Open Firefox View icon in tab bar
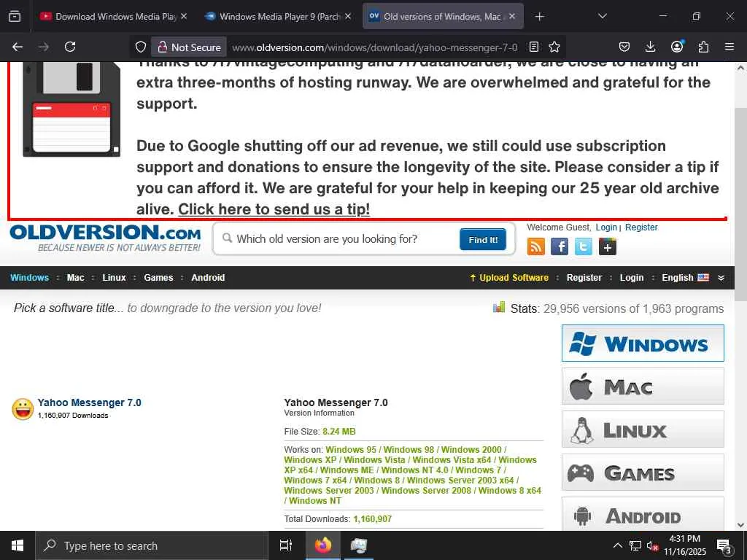This screenshot has width=747, height=560. coord(15,17)
